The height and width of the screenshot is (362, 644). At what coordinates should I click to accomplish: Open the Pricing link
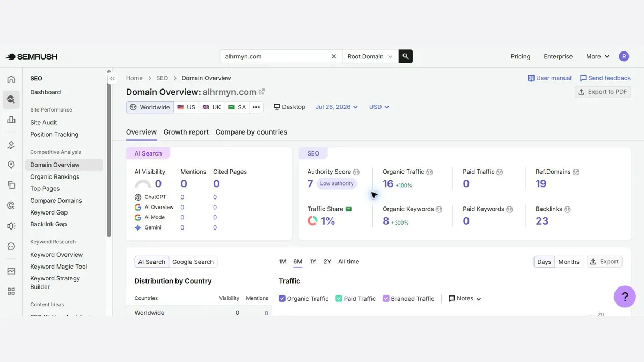521,56
